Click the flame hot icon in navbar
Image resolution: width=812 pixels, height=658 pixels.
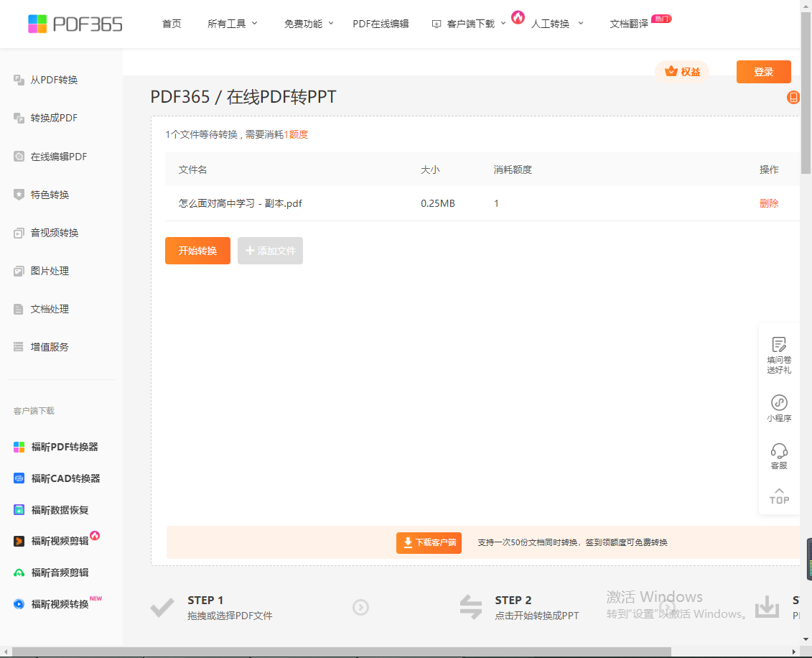point(518,17)
